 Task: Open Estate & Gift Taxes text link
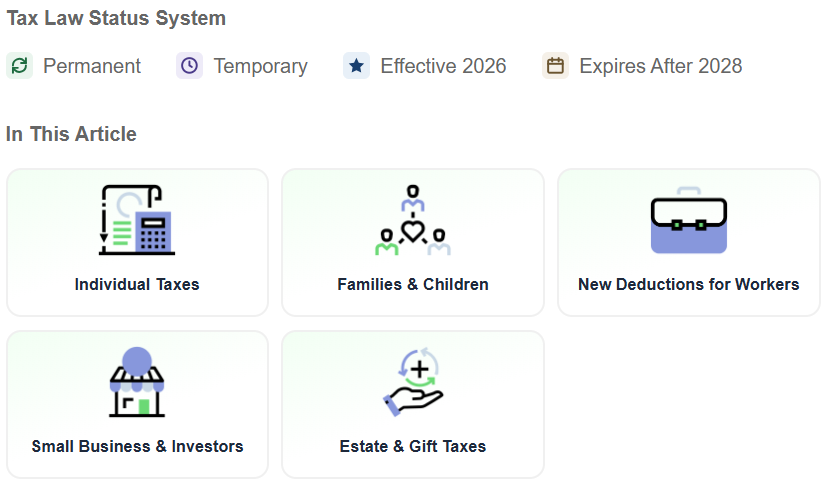pyautogui.click(x=413, y=447)
